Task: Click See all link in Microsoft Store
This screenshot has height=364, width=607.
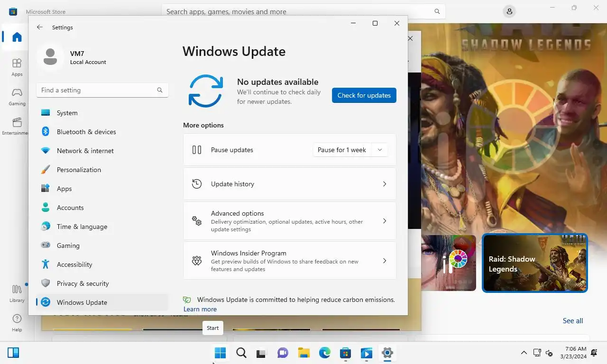Action: (573, 321)
